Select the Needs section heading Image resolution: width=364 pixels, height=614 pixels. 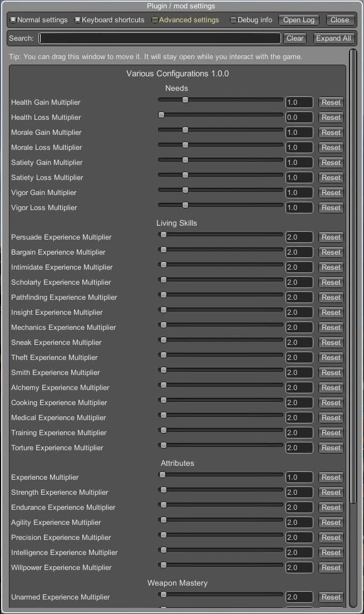point(177,88)
